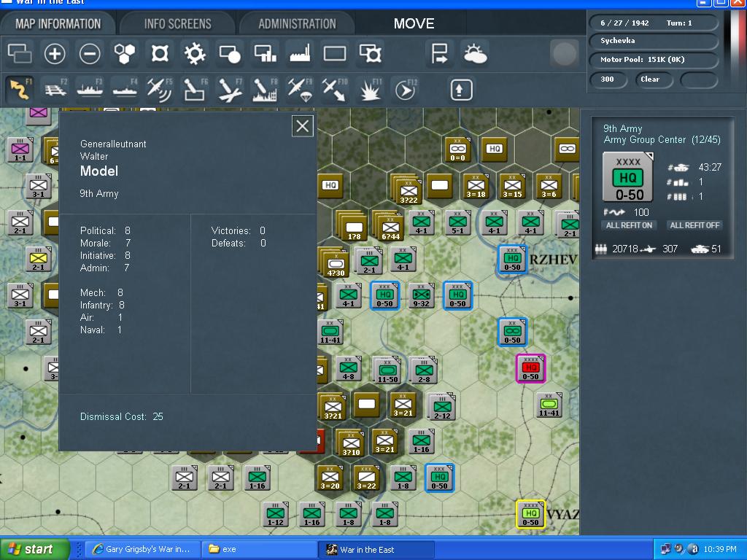
Task: Select the 9-32 unit counter
Action: click(x=421, y=295)
